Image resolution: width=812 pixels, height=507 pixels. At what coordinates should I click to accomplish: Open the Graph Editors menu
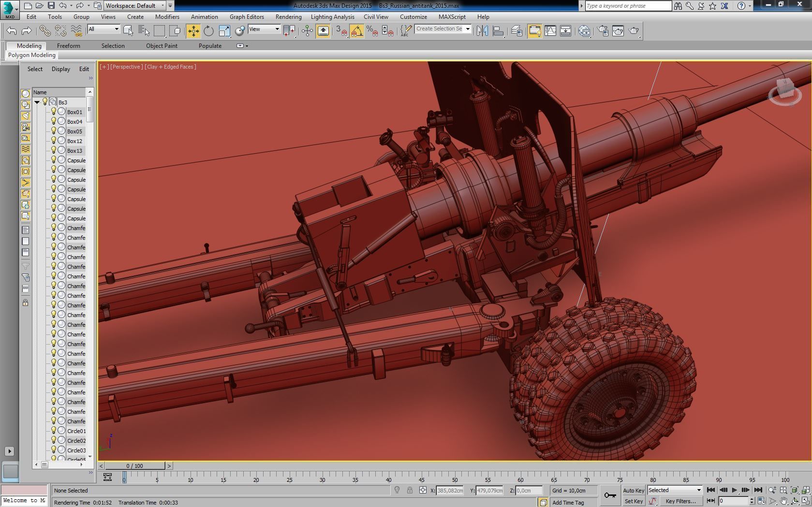click(x=247, y=16)
